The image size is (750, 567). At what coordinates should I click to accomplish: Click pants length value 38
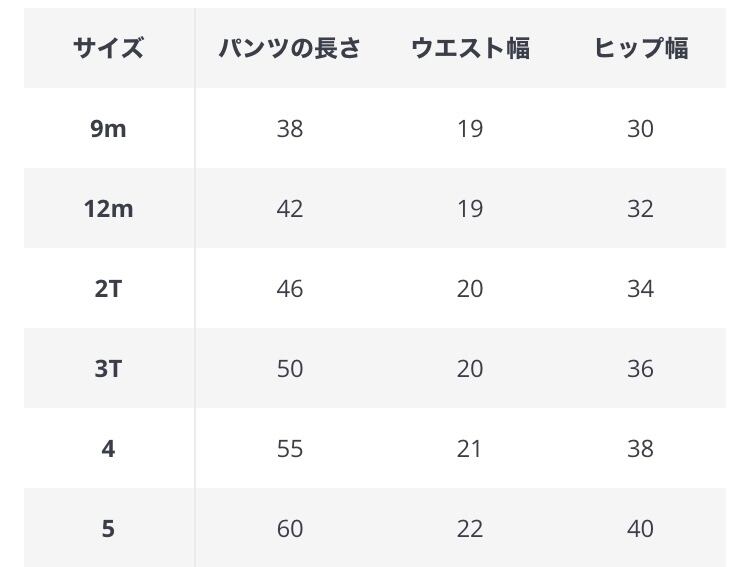tap(290, 129)
